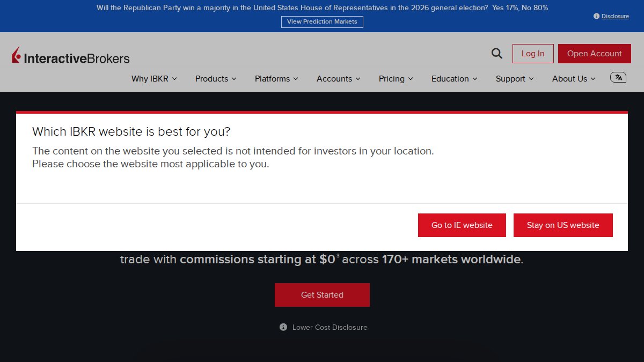
Task: Click View Prediction Markets button
Action: click(322, 22)
